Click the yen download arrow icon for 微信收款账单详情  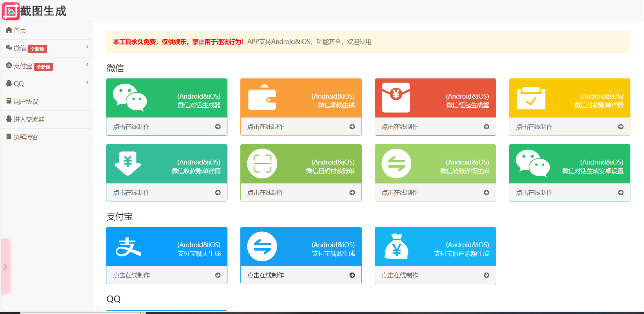click(128, 163)
